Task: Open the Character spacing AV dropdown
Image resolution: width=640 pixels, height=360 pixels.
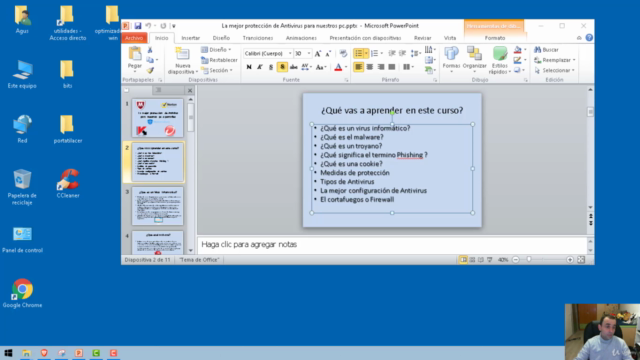Action: (307, 67)
